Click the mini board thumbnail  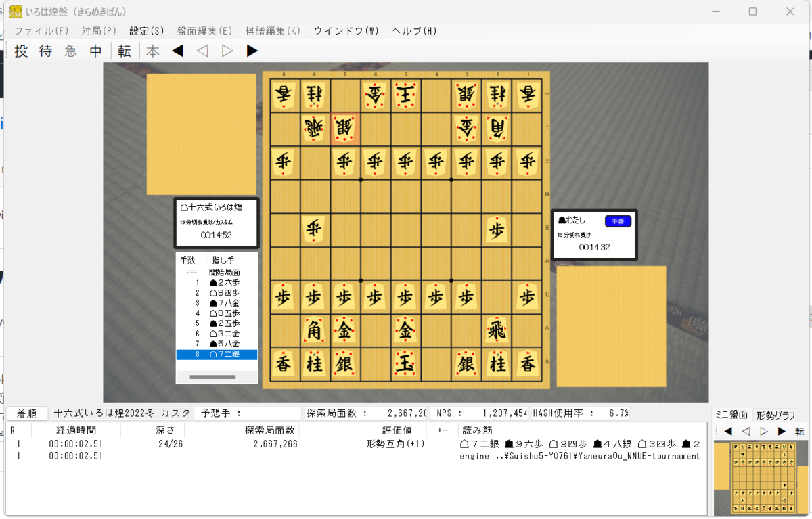tap(760, 477)
